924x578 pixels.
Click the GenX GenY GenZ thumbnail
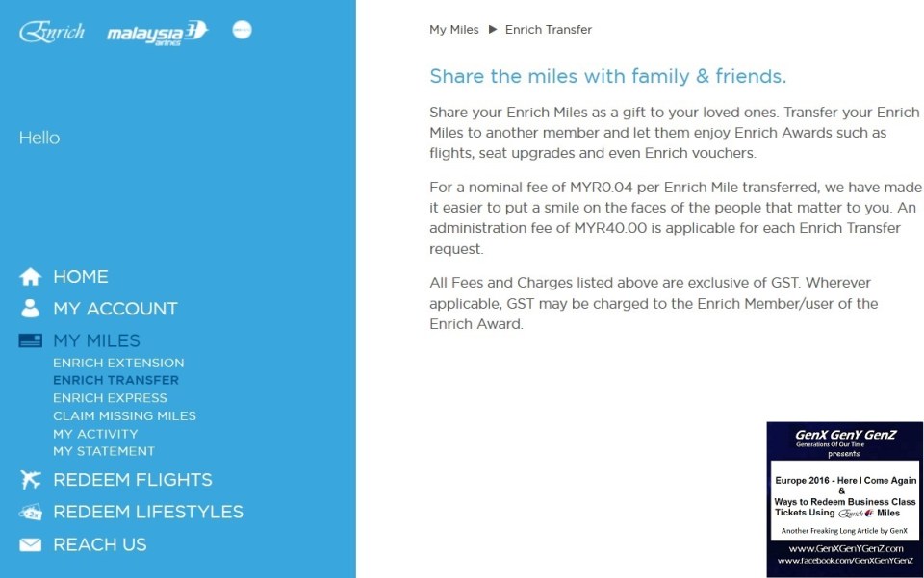click(844, 499)
